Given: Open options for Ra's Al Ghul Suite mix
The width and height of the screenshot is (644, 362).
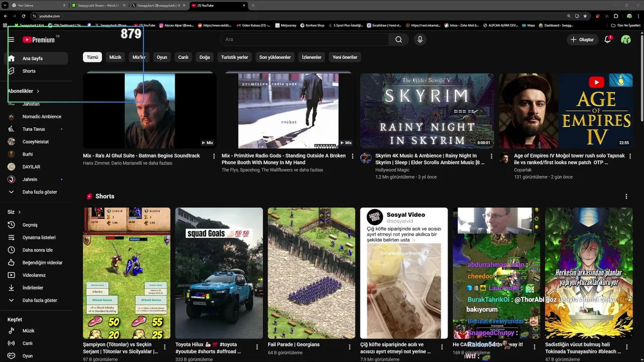Looking at the screenshot, I should pyautogui.click(x=214, y=156).
